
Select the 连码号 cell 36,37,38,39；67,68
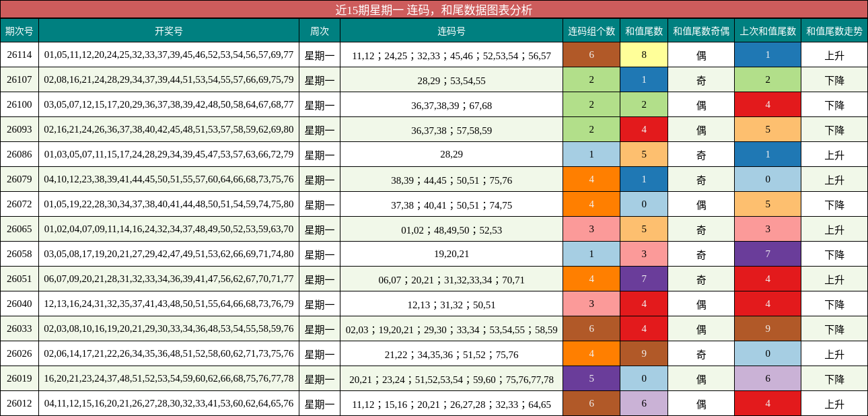click(x=451, y=105)
